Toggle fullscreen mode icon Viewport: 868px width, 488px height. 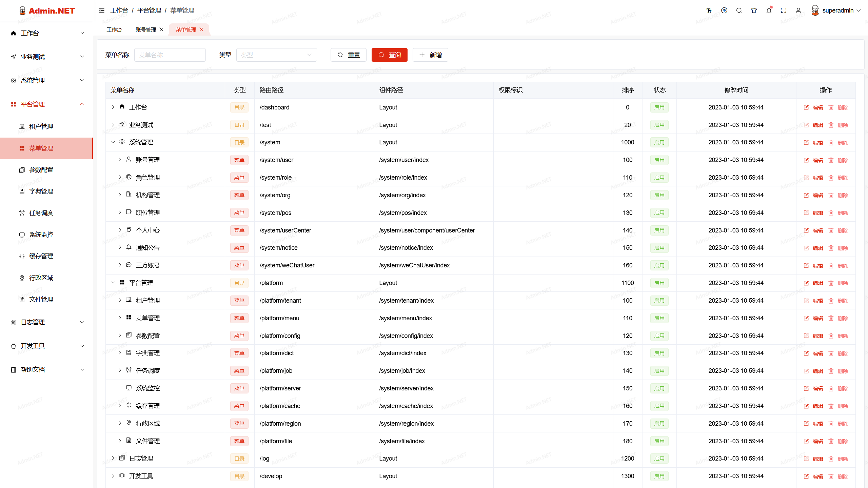click(x=784, y=11)
